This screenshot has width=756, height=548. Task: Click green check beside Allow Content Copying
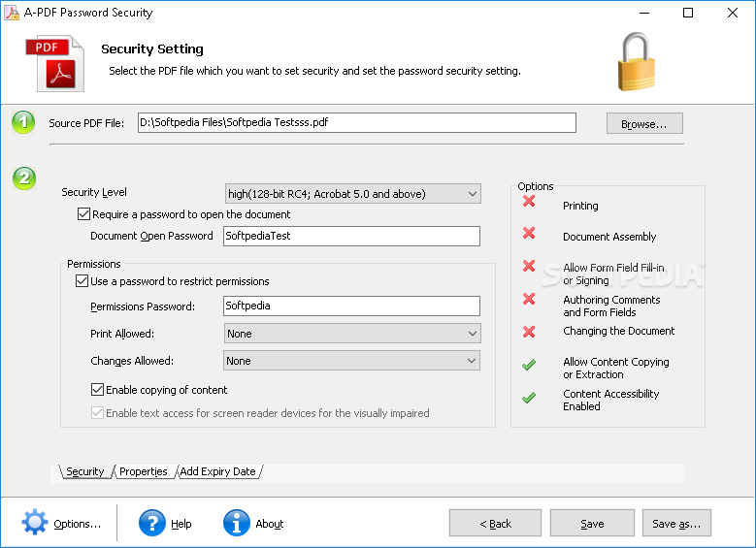point(529,365)
